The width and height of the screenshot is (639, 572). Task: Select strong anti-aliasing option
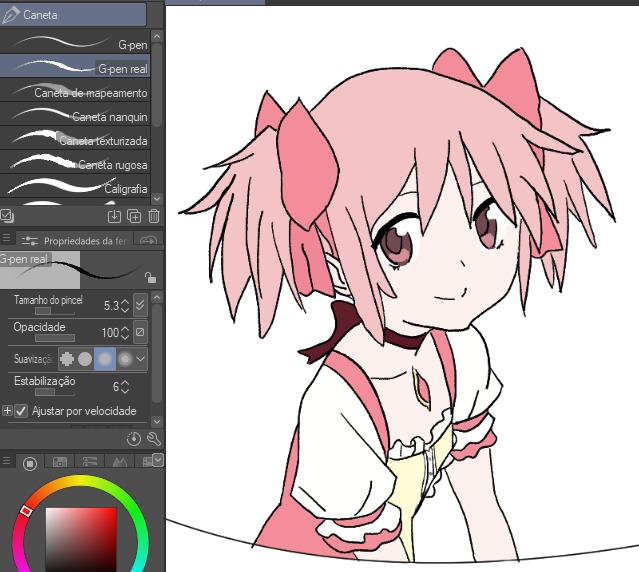tap(125, 359)
